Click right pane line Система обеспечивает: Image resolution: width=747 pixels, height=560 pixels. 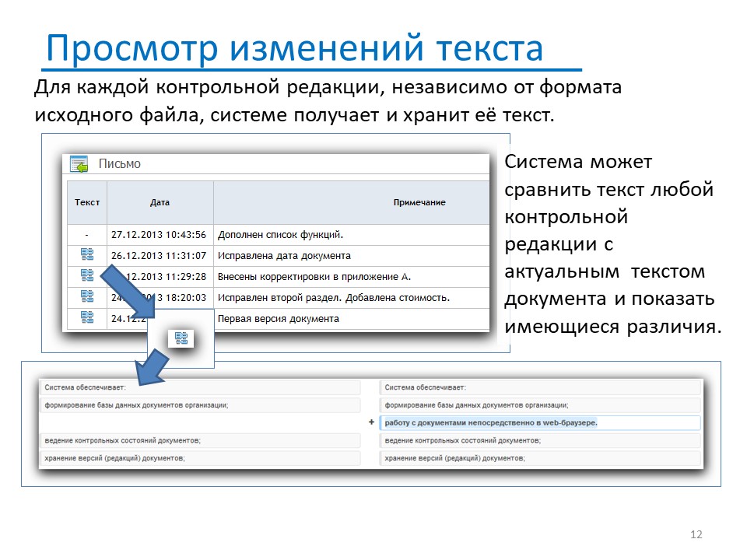point(540,387)
